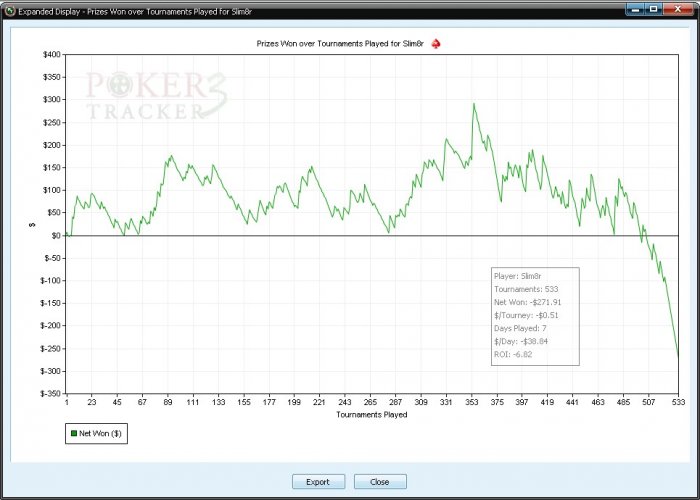Viewport: 700px width, 500px height.
Task: Click the PokerTracker 3 watermark logo
Action: point(156,95)
